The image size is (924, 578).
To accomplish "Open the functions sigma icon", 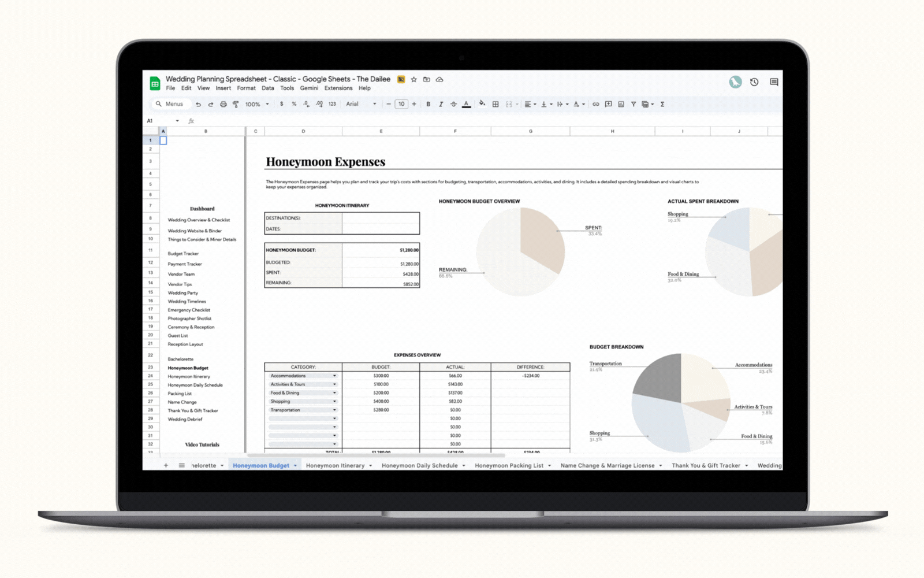I will (662, 105).
